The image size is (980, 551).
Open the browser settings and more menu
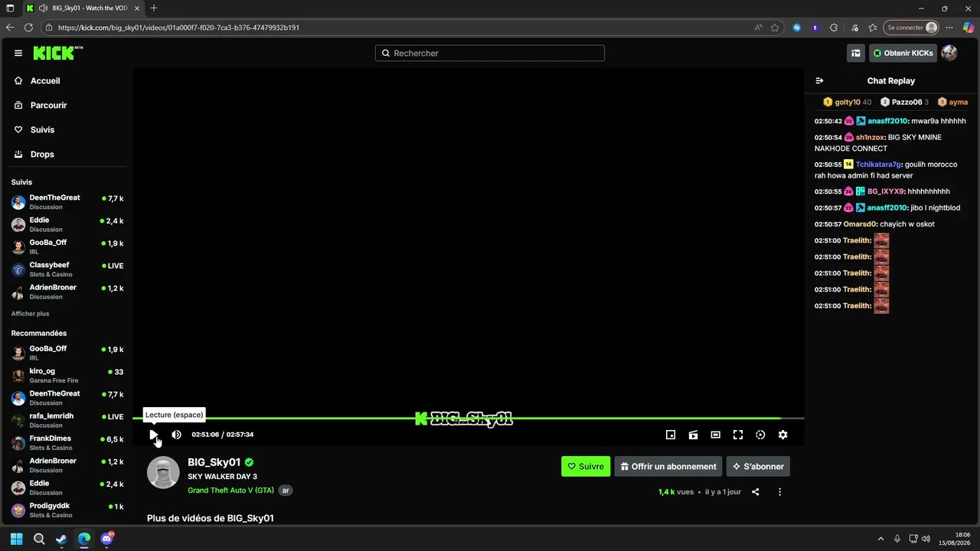click(x=950, y=28)
